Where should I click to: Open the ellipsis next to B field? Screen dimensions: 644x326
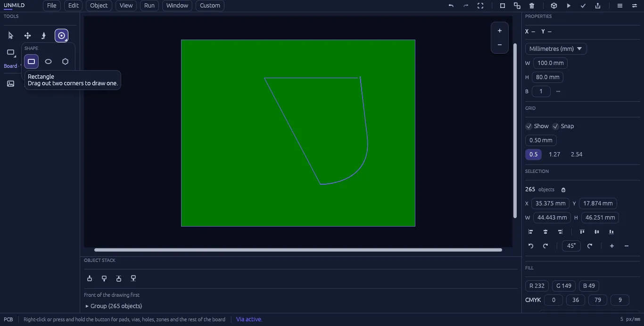(x=558, y=91)
